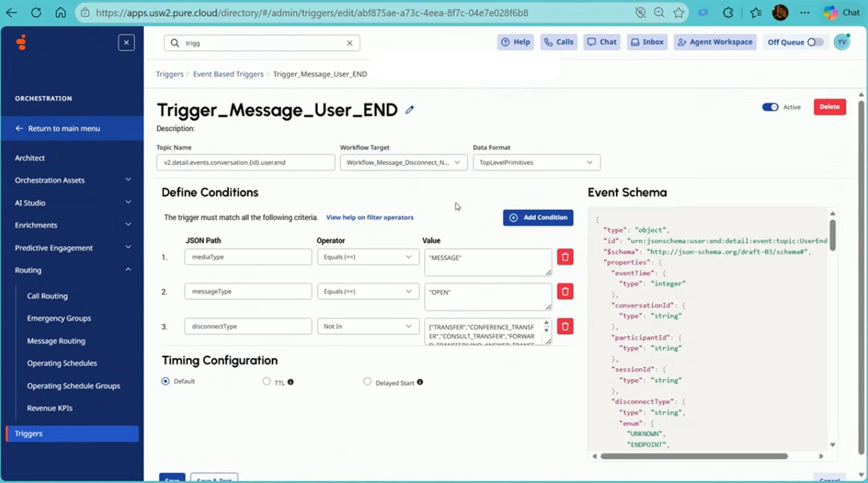Click the red Delete button
Image resolution: width=868 pixels, height=483 pixels.
point(829,107)
